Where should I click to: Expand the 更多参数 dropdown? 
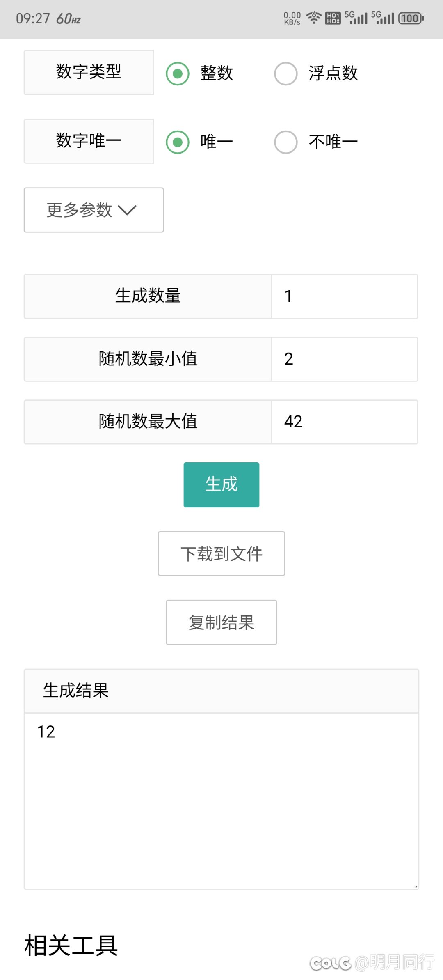coord(94,210)
